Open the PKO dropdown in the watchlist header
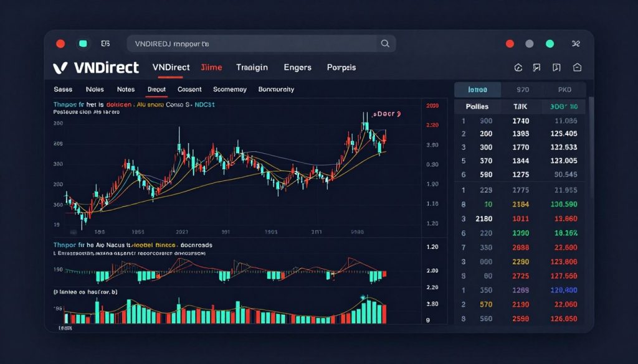The height and width of the screenshot is (364, 638). [x=564, y=90]
